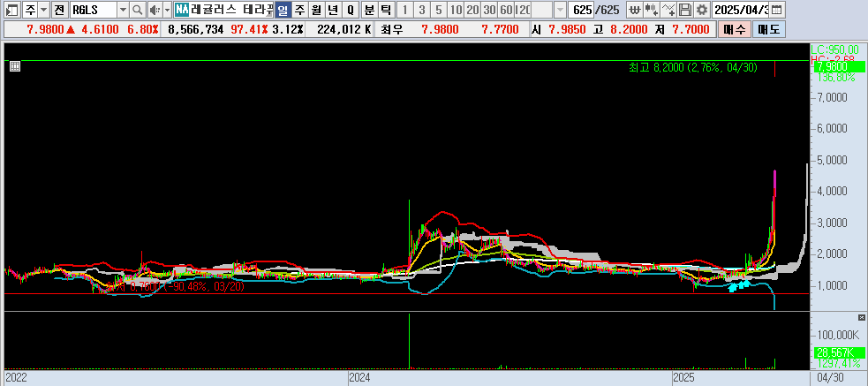Choose the 10 interval button
The height and width of the screenshot is (386, 868).
[x=456, y=10]
